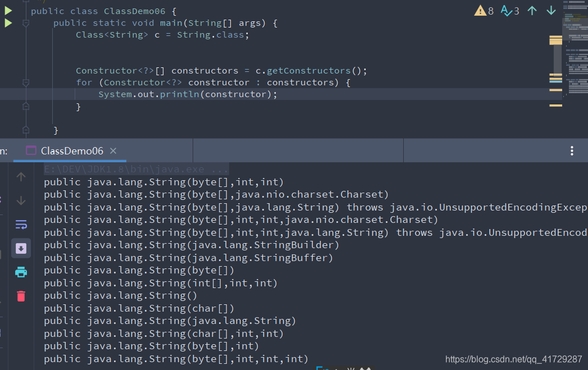This screenshot has height=370, width=588.
Task: Open typo inspection indicator showing 3
Action: click(x=510, y=11)
